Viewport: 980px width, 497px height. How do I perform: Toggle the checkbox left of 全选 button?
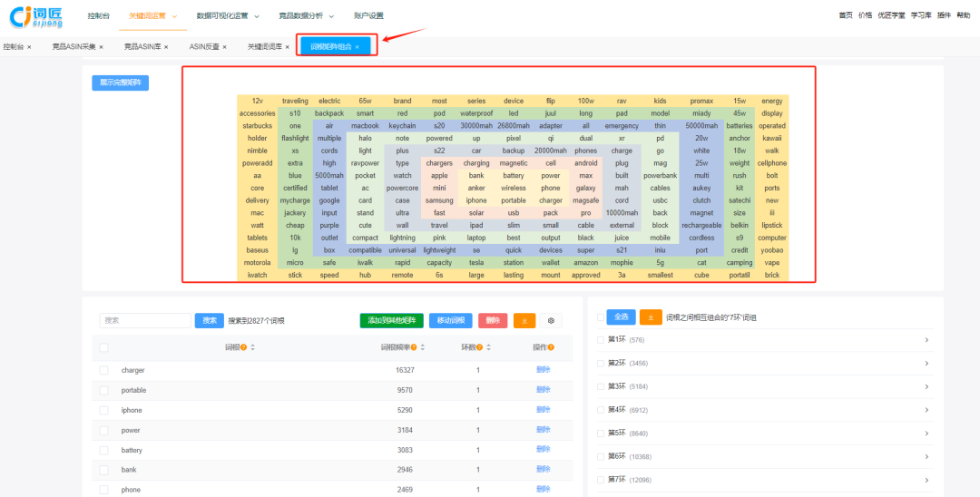pos(601,317)
